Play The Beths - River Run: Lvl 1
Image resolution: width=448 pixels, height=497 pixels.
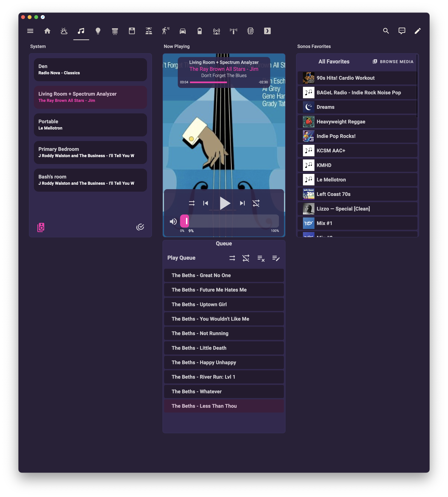[224, 377]
